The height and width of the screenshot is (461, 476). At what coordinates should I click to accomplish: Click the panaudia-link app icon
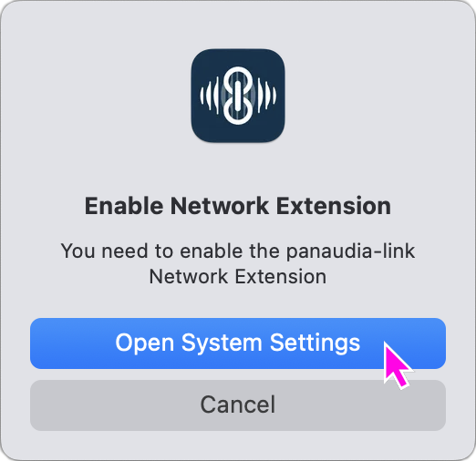click(x=238, y=96)
